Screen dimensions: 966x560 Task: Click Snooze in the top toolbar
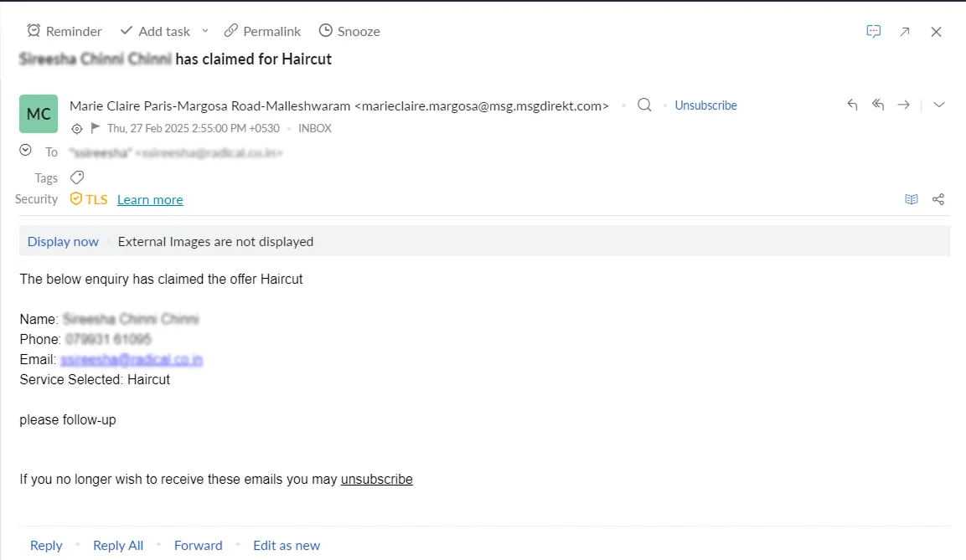[349, 31]
